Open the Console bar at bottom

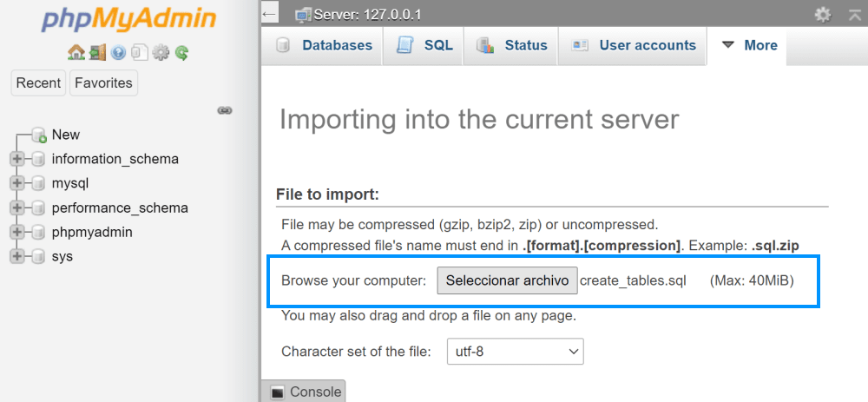[303, 391]
